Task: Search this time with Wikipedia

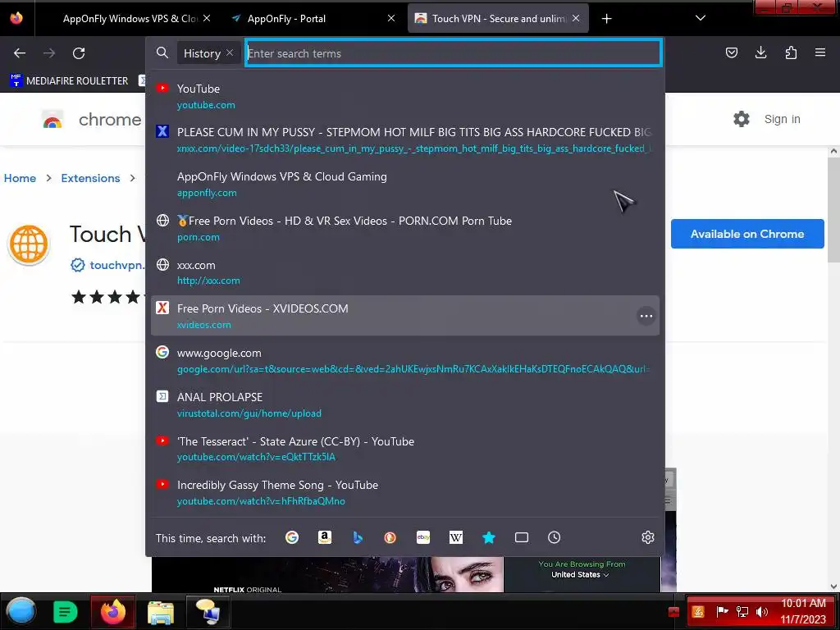Action: [456, 537]
